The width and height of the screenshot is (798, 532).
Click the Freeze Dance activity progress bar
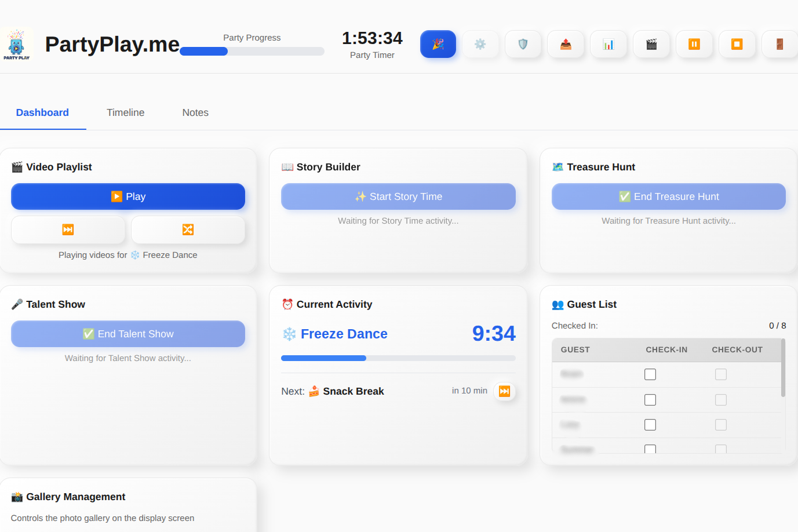tap(398, 358)
